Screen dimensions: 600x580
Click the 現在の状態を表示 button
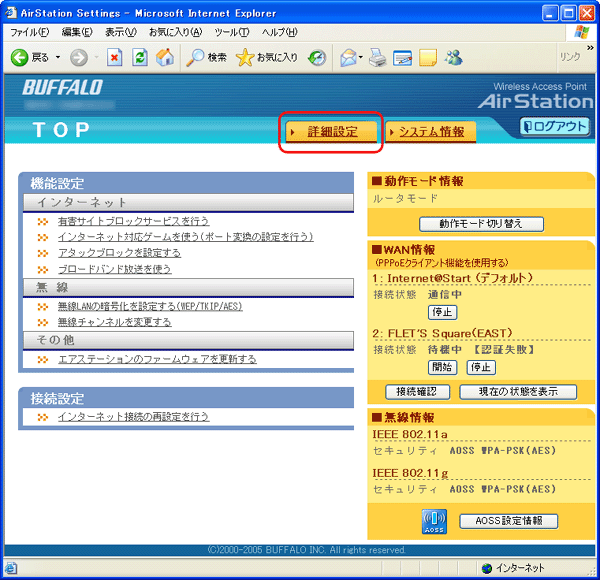tap(518, 392)
